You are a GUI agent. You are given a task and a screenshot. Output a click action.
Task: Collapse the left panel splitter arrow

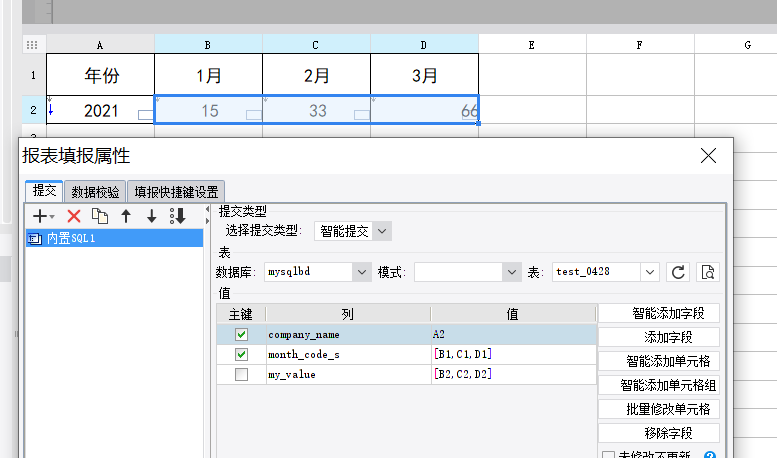tap(207, 210)
